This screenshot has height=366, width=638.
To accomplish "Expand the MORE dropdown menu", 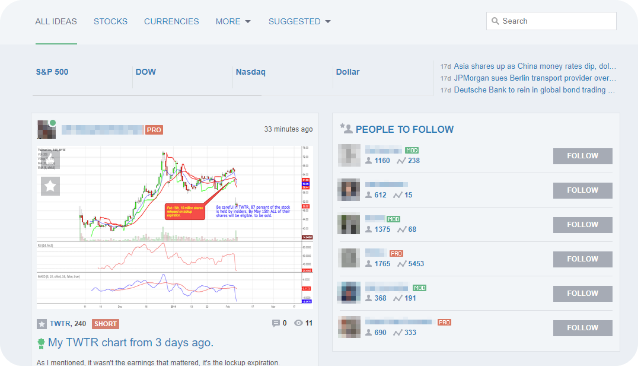I will (x=233, y=21).
